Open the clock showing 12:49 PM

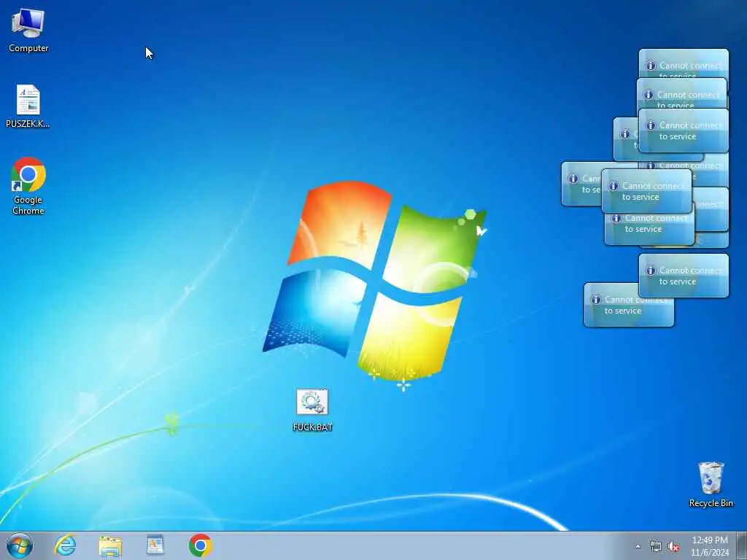710,546
